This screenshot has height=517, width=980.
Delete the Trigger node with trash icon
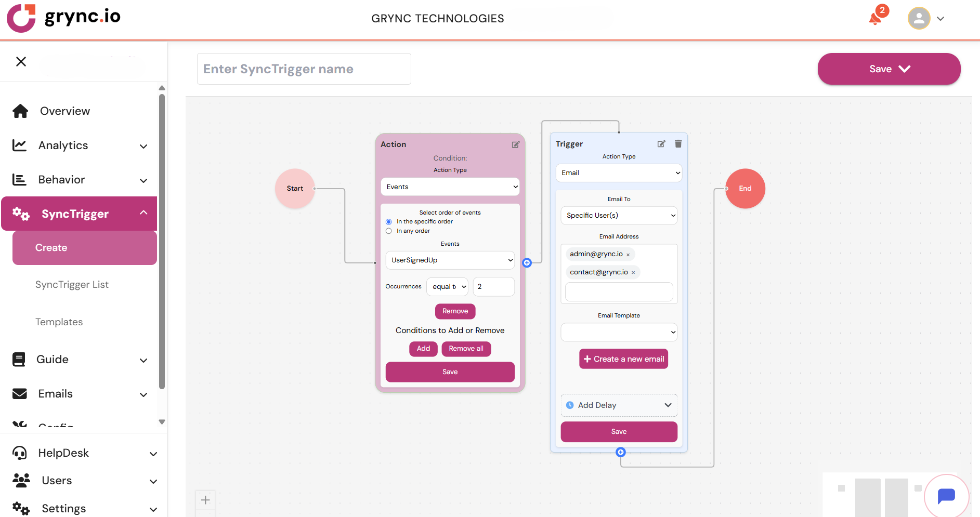(x=678, y=144)
